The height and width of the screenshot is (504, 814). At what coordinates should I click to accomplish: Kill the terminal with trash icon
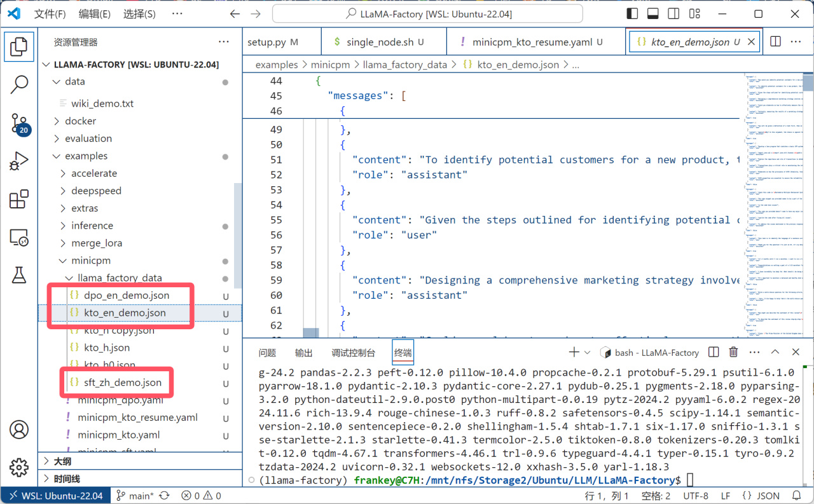(x=733, y=352)
